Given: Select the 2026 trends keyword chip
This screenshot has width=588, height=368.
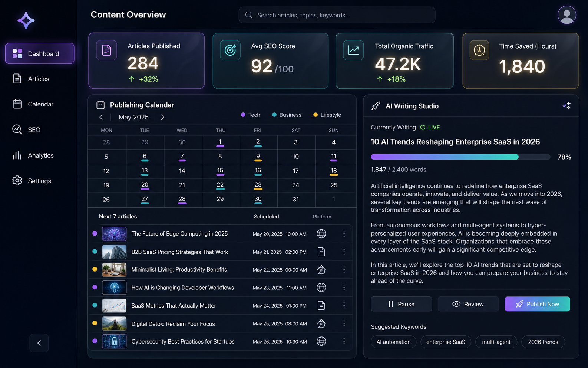Looking at the screenshot, I should 543,342.
